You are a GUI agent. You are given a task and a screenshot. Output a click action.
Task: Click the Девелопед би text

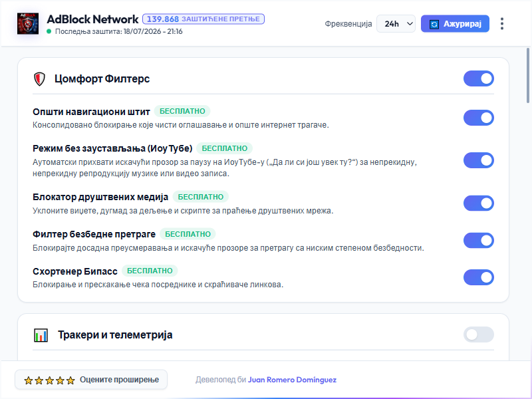click(x=221, y=380)
